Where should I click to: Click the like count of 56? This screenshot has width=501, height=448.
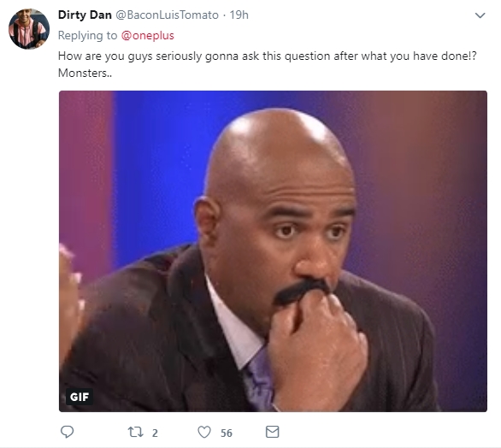pos(227,433)
